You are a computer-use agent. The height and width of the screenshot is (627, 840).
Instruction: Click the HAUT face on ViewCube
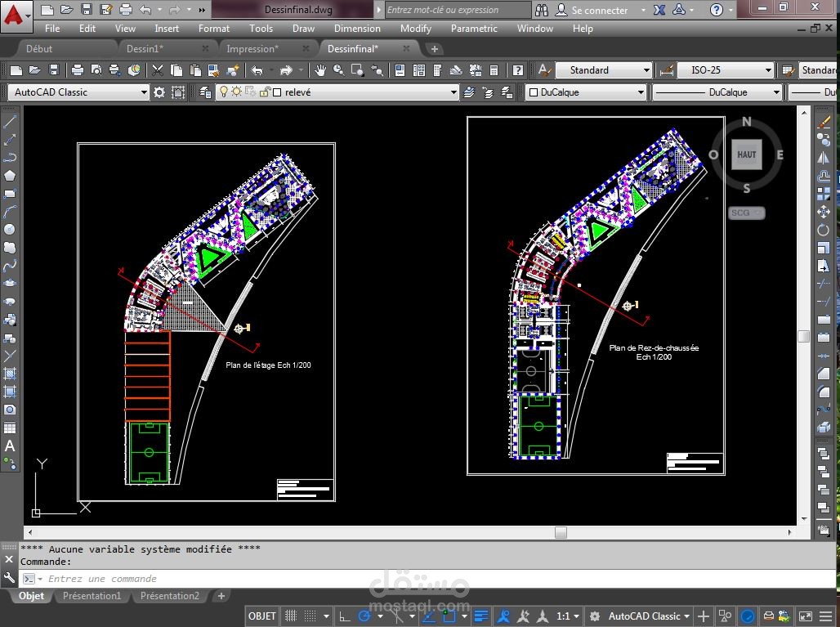tap(746, 155)
